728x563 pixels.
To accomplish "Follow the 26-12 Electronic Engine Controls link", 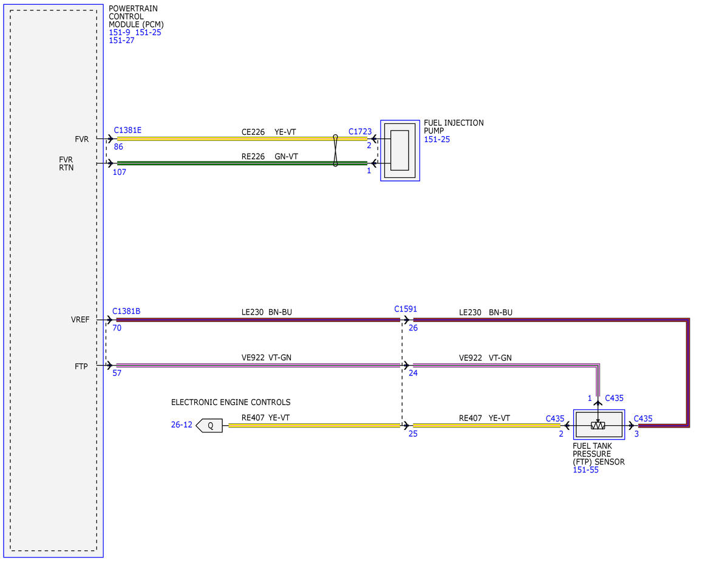I will pyautogui.click(x=182, y=425).
